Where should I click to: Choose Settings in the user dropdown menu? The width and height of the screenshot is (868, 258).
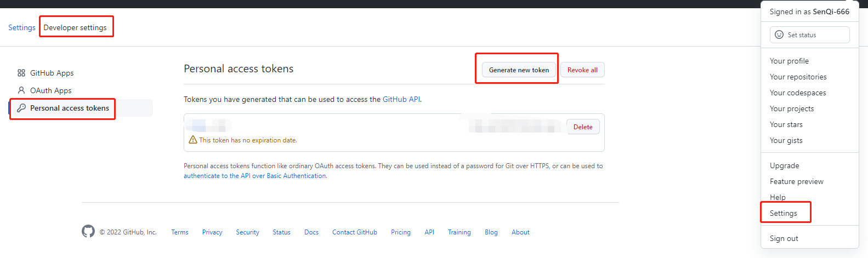(x=783, y=213)
